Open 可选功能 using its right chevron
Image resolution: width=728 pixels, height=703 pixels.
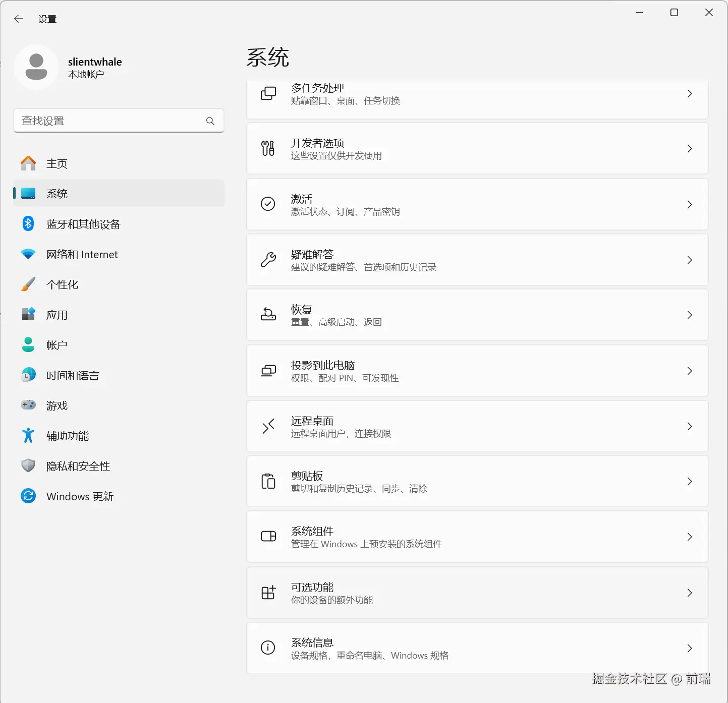pos(690,593)
